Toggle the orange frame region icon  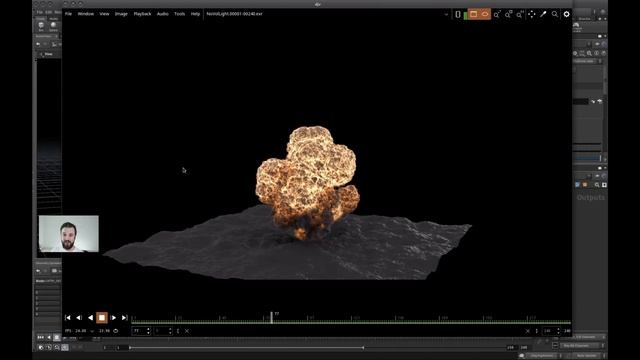click(x=473, y=14)
